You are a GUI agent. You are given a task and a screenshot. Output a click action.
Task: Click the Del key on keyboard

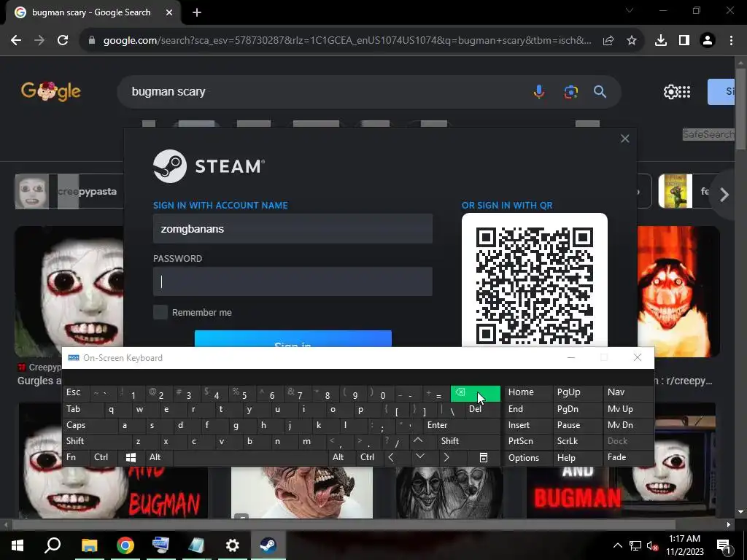(x=481, y=409)
